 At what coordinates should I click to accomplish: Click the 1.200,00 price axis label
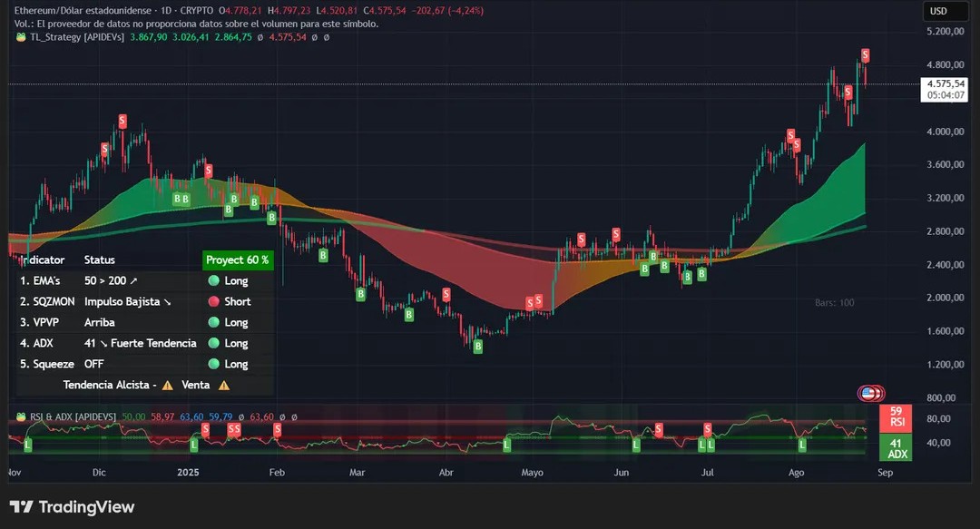(x=945, y=365)
